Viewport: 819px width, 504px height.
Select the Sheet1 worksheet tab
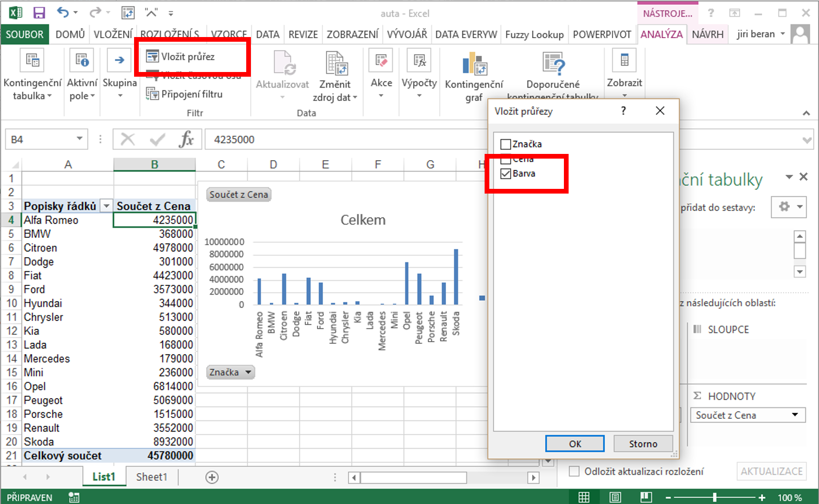tap(151, 477)
